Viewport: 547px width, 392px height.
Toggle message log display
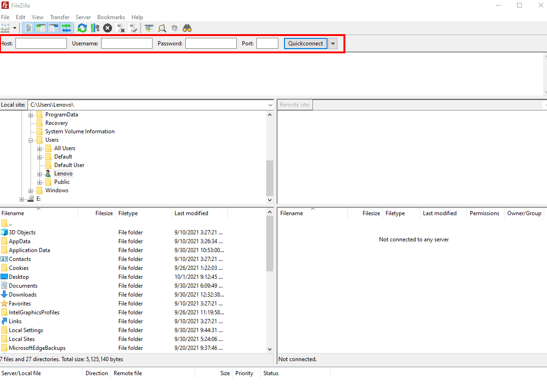tap(29, 28)
